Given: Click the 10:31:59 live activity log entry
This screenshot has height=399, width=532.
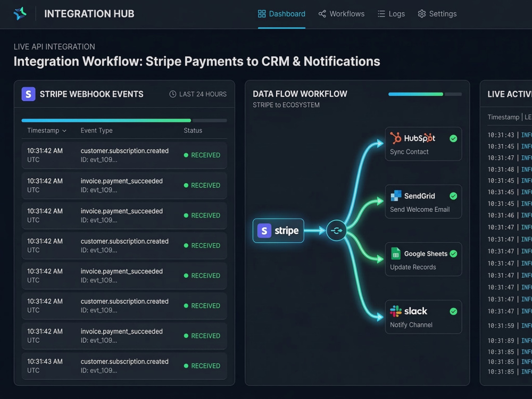Looking at the screenshot, I should 510,326.
